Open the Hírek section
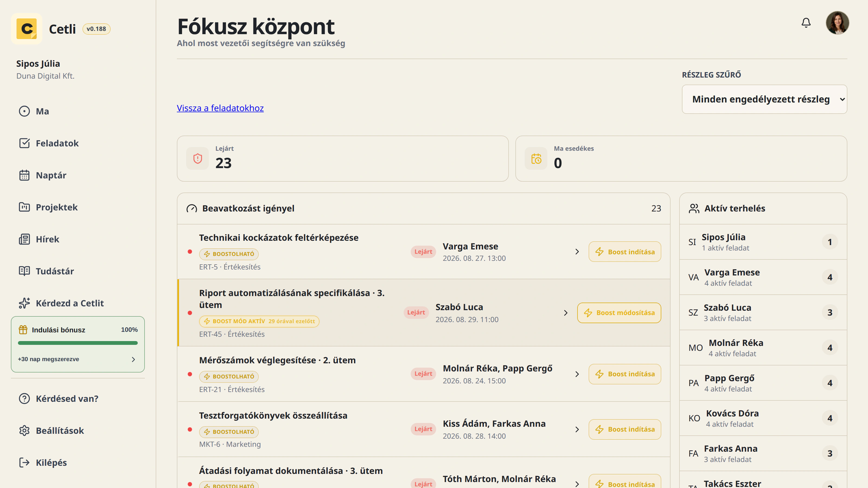This screenshot has width=868, height=488. (78, 239)
